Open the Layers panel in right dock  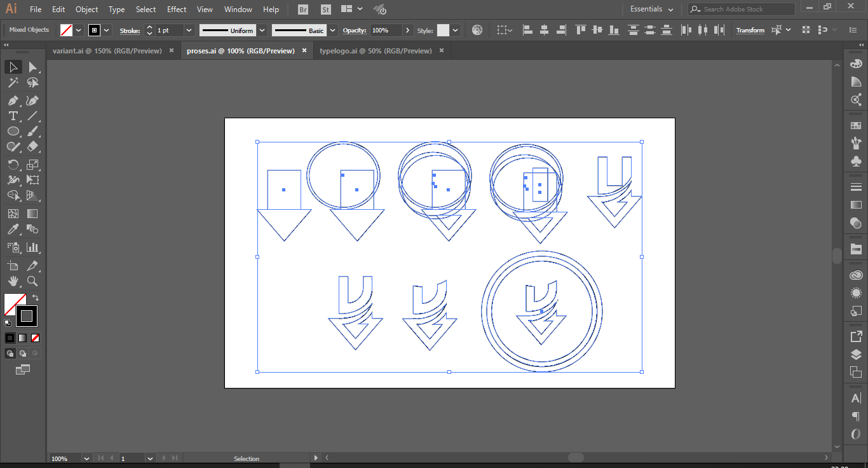[856, 355]
